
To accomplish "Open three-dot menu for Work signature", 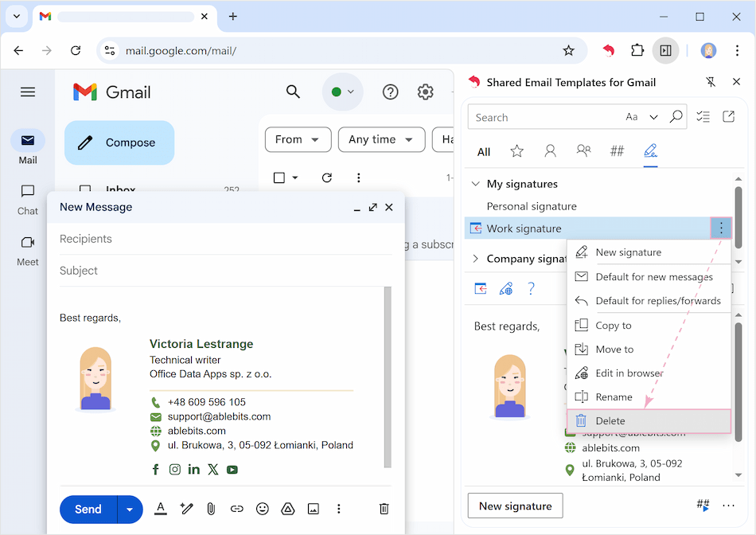I will (x=721, y=228).
